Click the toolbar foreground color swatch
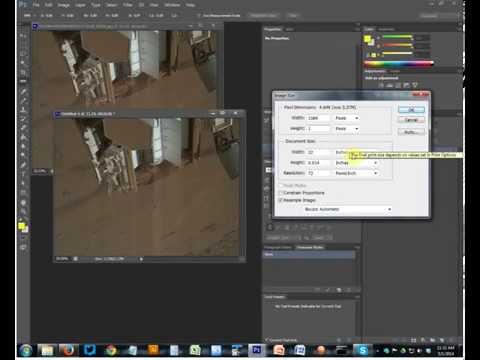 click(22, 226)
